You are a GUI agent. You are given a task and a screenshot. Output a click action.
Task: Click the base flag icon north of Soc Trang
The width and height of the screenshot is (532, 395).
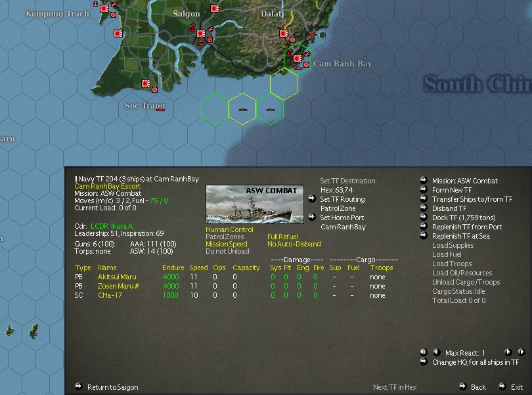coord(146,83)
